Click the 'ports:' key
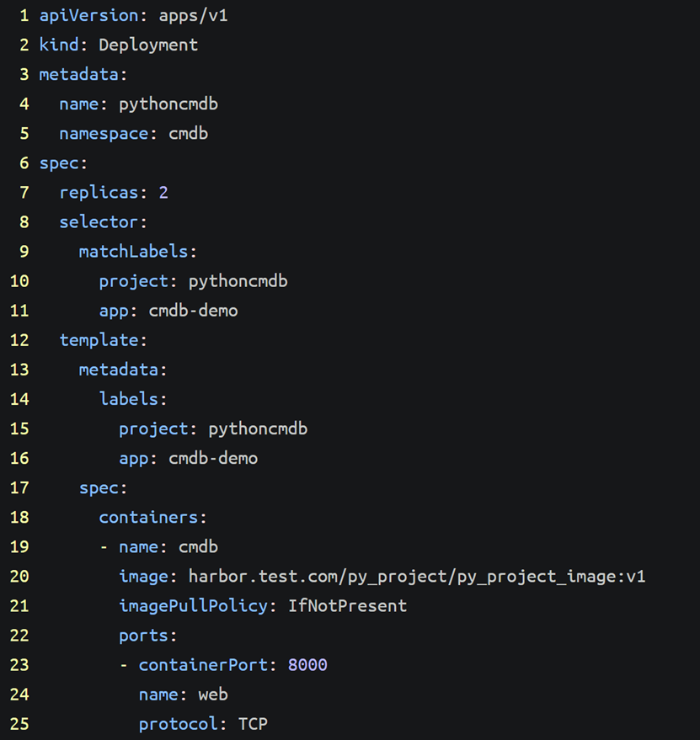The height and width of the screenshot is (740, 700). (x=148, y=636)
